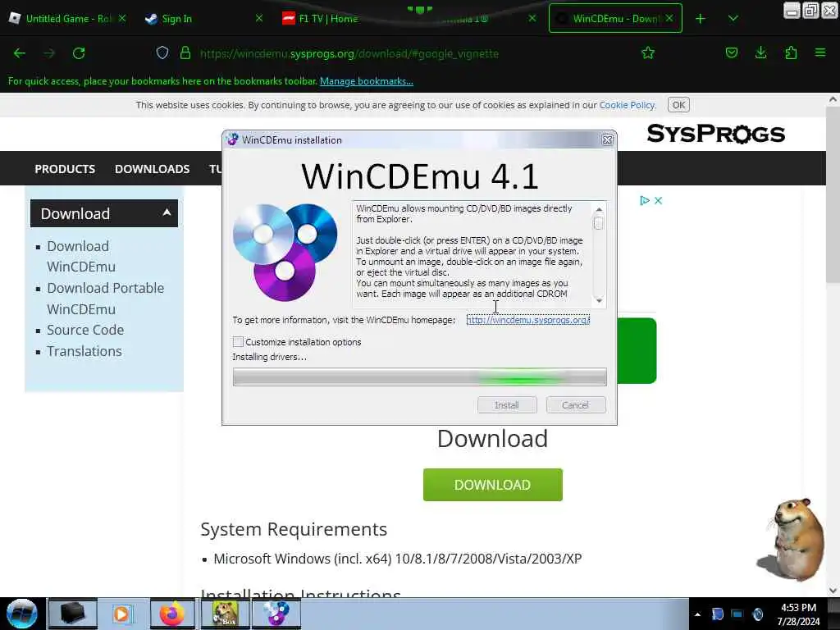Open the Cookie Policy link
Image resolution: width=840 pixels, height=630 pixels.
click(x=627, y=105)
